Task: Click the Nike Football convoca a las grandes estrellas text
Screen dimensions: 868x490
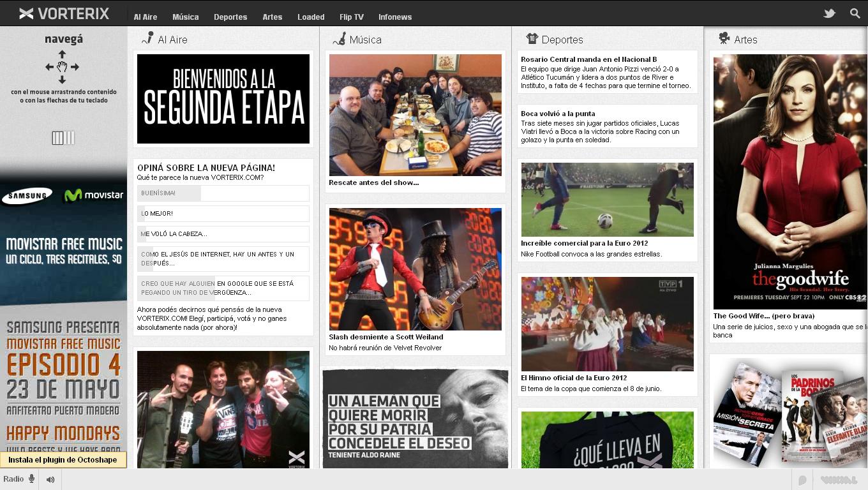Action: click(x=592, y=254)
